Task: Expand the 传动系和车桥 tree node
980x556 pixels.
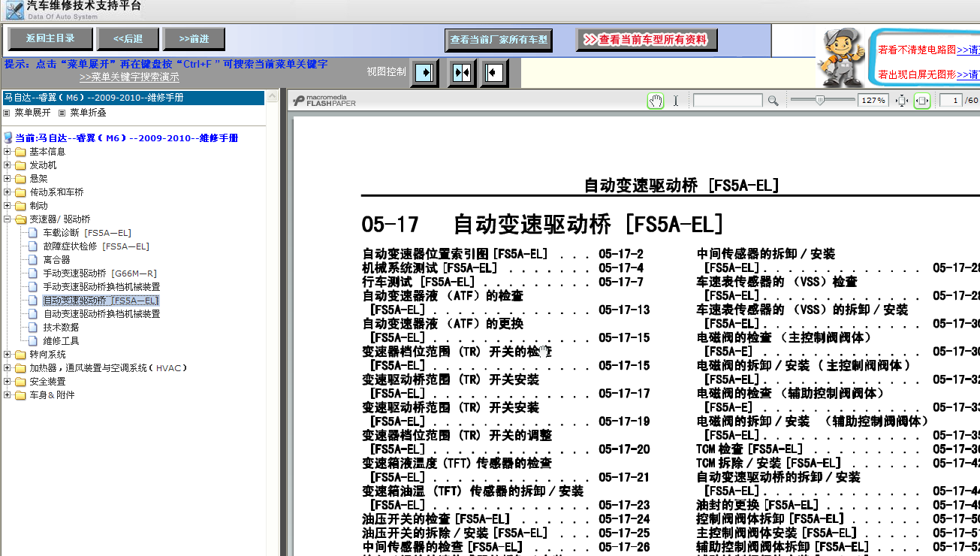Action: (7, 192)
